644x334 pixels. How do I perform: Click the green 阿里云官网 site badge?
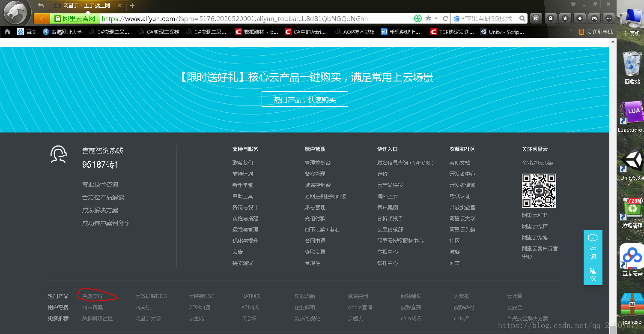point(75,18)
